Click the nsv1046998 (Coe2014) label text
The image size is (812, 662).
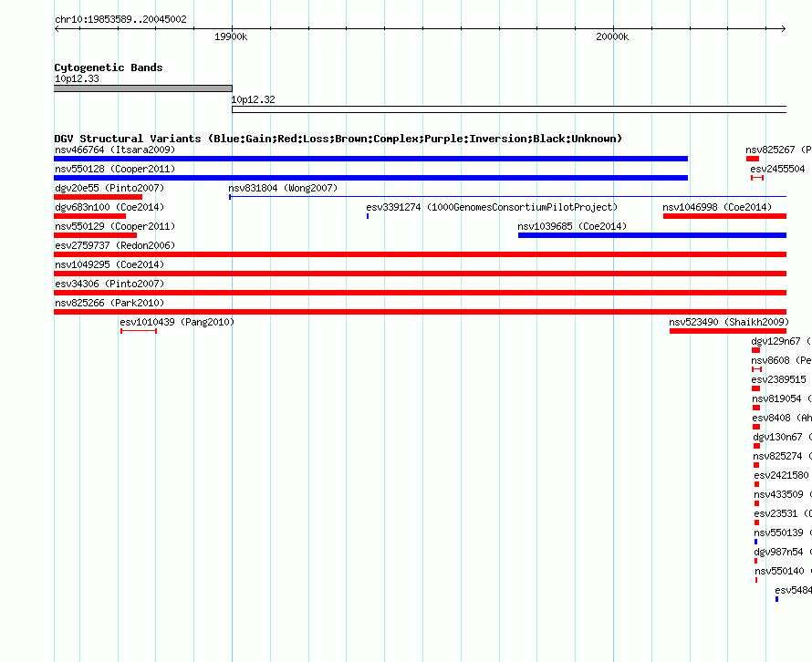click(x=717, y=208)
